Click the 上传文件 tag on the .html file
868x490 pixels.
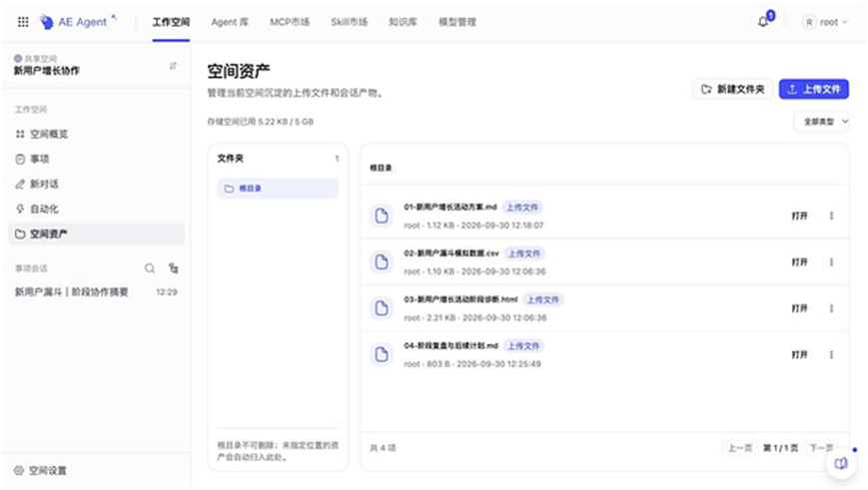542,299
